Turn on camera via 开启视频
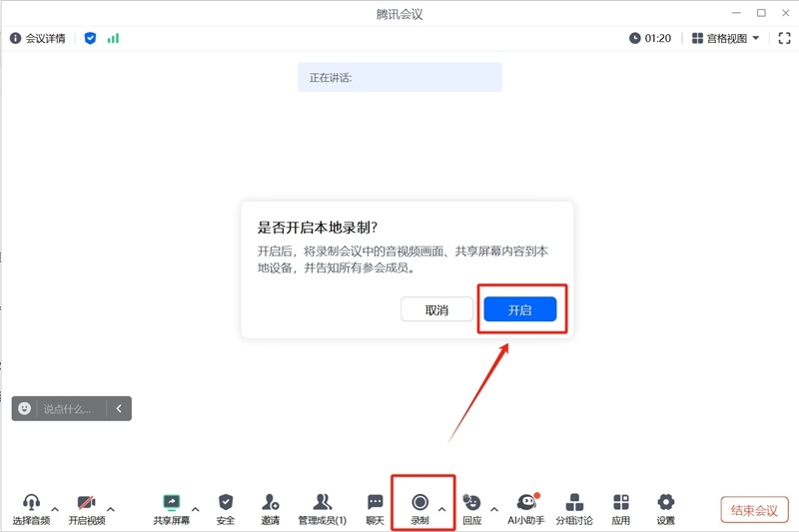Image resolution: width=799 pixels, height=532 pixels. tap(87, 509)
